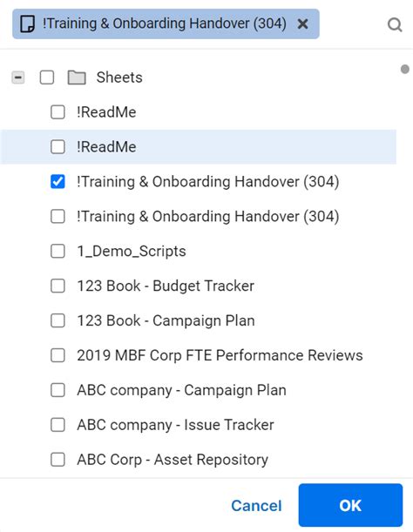Click the search magnifier icon
Image resolution: width=413 pixels, height=532 pixels.
click(x=395, y=24)
